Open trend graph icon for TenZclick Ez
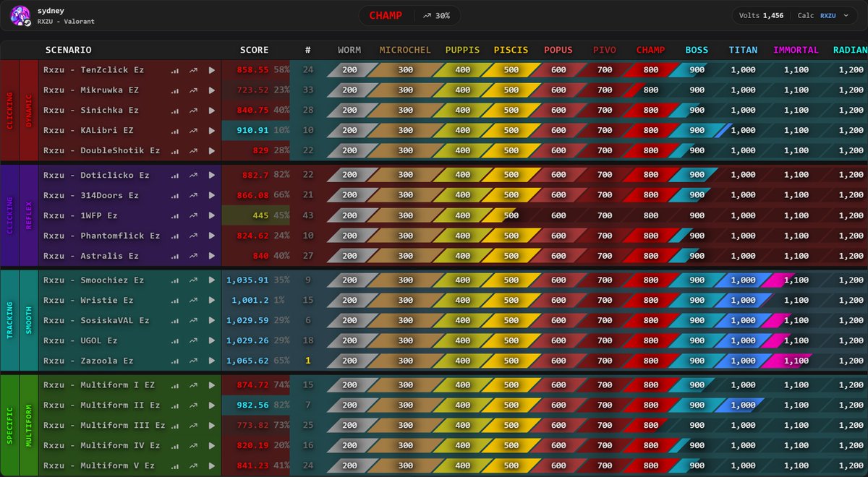Screen dimensions: 868x477 click(x=193, y=70)
